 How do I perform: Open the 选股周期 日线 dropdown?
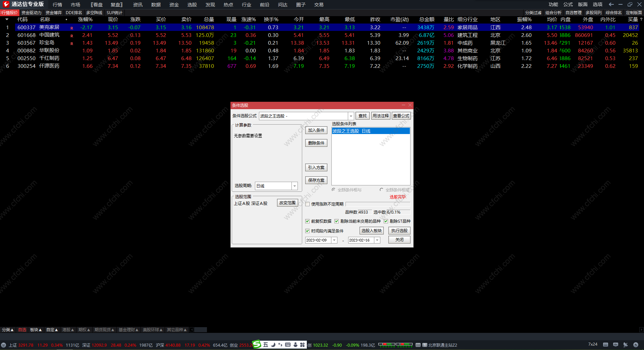[x=294, y=186]
